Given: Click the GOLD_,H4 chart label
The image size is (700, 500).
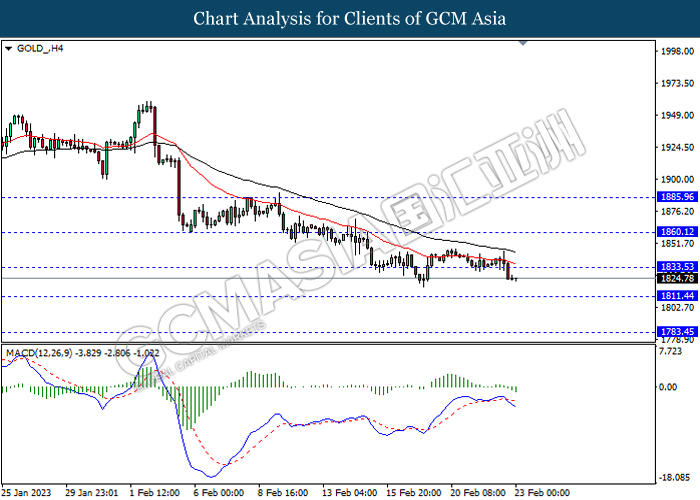Looking at the screenshot, I should pyautogui.click(x=40, y=48).
